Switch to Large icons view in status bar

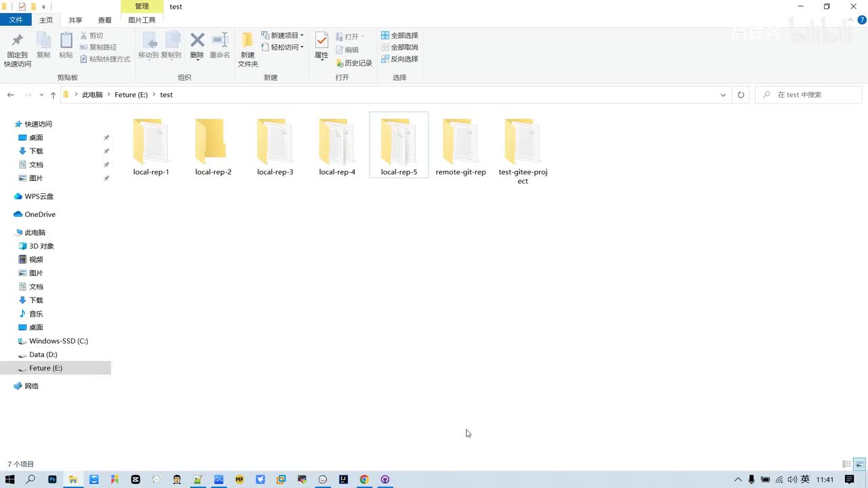click(x=860, y=464)
